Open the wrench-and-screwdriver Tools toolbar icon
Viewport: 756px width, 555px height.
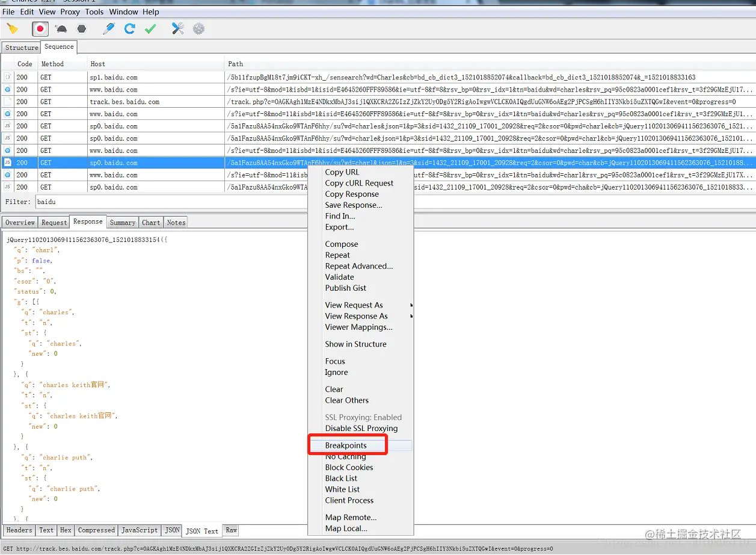pos(177,28)
